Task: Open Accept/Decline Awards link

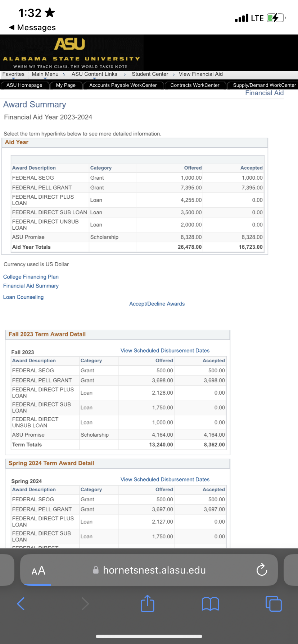Action: [157, 304]
